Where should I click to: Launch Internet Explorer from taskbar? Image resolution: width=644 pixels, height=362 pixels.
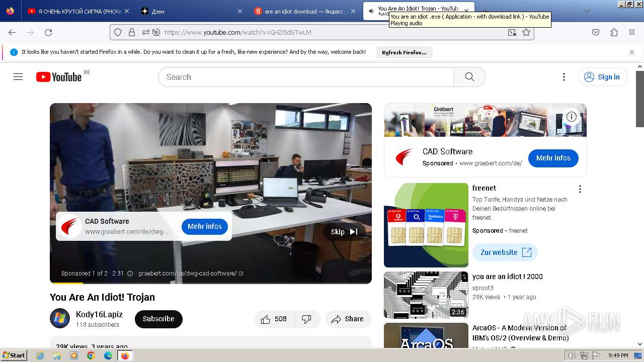coord(40,355)
